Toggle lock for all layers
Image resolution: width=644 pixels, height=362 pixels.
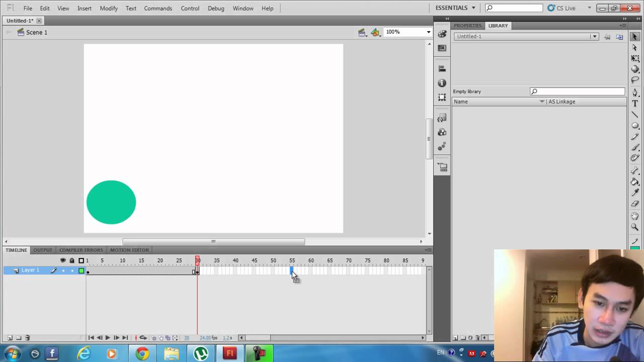tap(72, 260)
